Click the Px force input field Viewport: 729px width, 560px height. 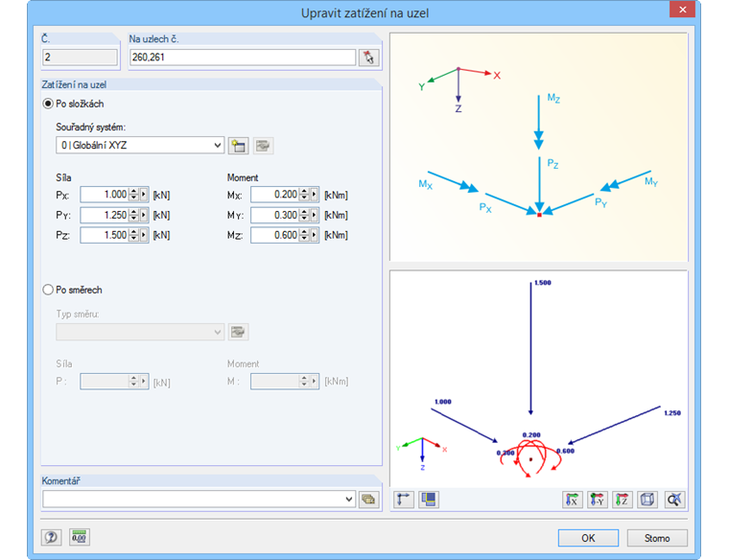(x=105, y=195)
